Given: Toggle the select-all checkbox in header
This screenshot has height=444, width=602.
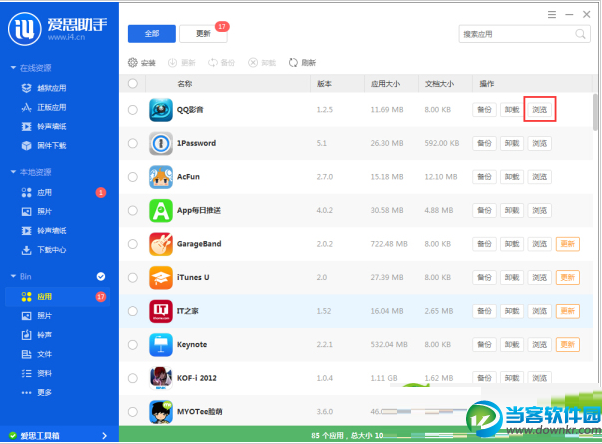Looking at the screenshot, I should (x=133, y=83).
